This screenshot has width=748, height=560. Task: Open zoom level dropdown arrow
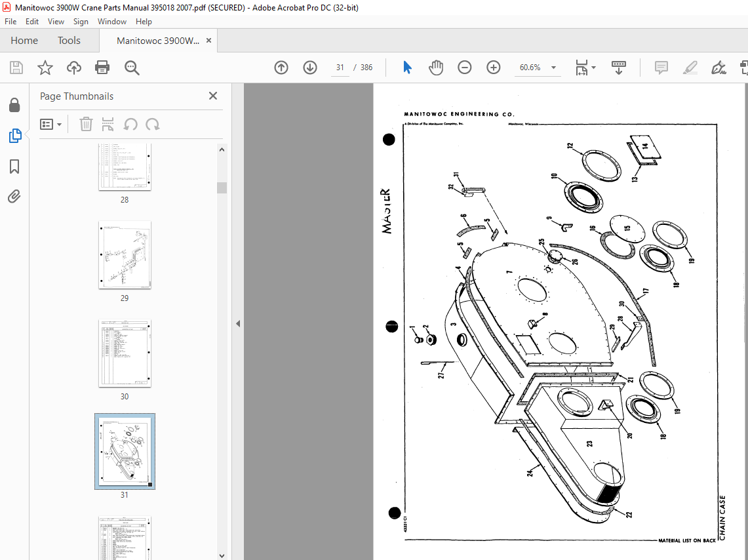click(x=553, y=68)
